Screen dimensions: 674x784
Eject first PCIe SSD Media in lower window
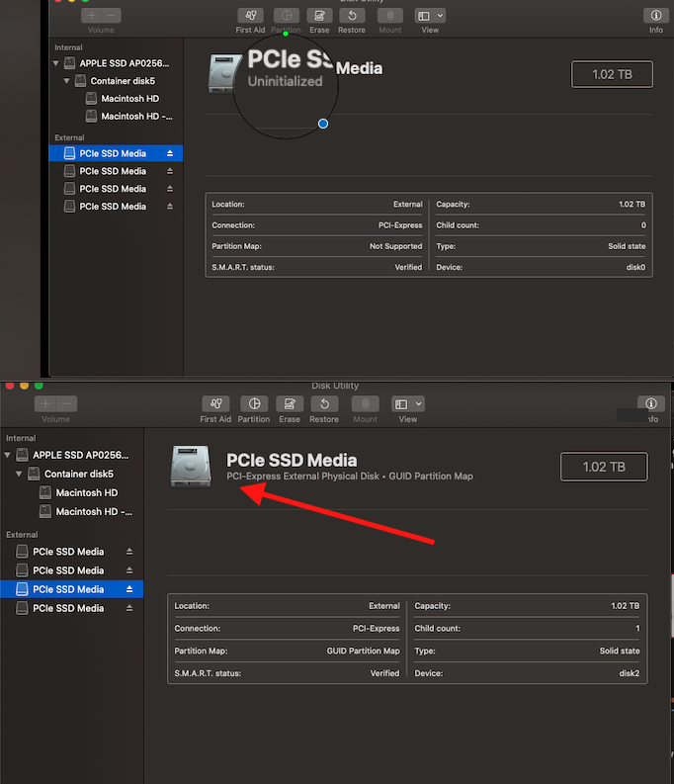pyautogui.click(x=129, y=552)
